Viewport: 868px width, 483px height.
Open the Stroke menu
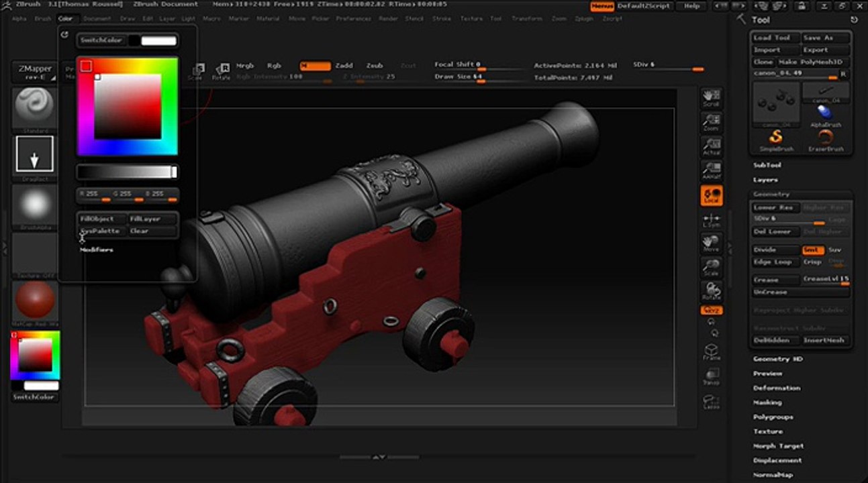pos(442,19)
